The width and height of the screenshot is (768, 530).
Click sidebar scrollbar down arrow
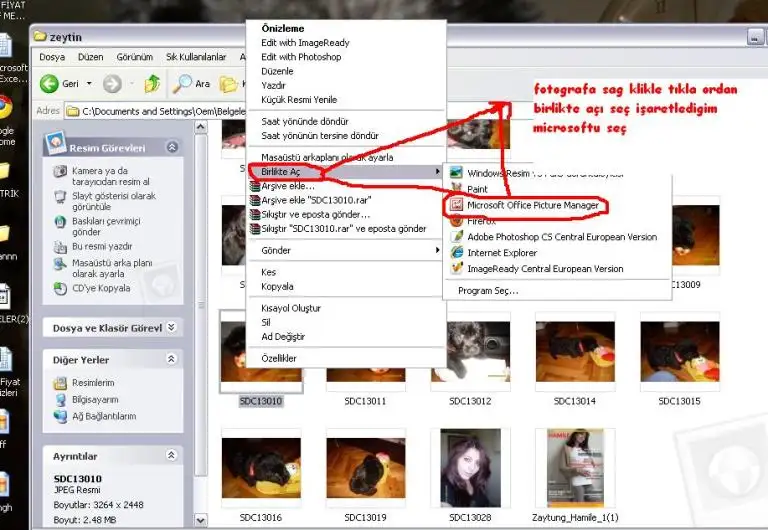pos(200,520)
